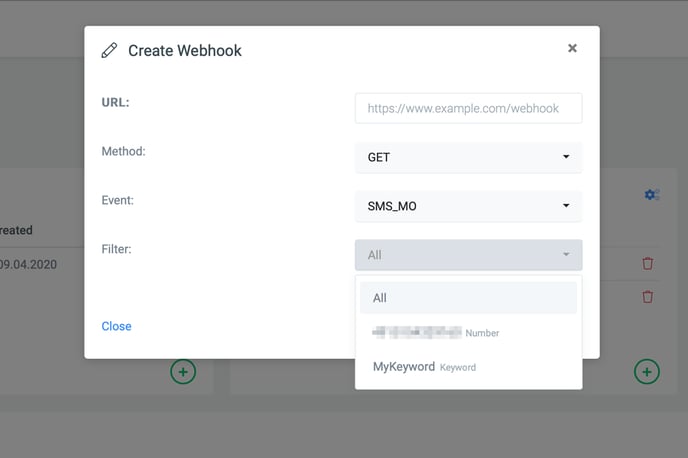
Task: Open the Method dropdown showing GET
Action: (x=468, y=157)
